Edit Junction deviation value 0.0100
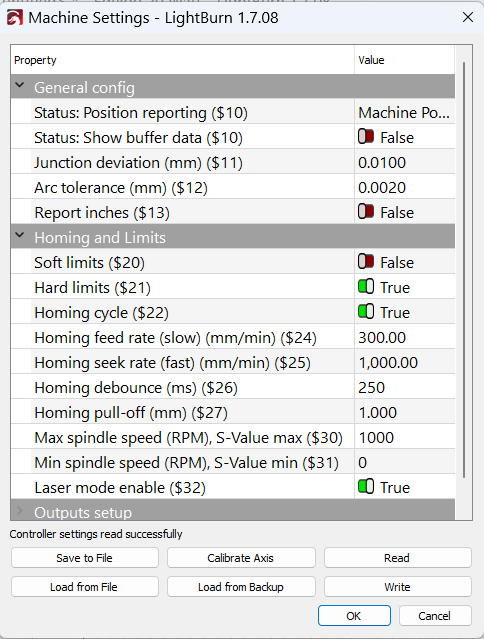 coord(404,163)
